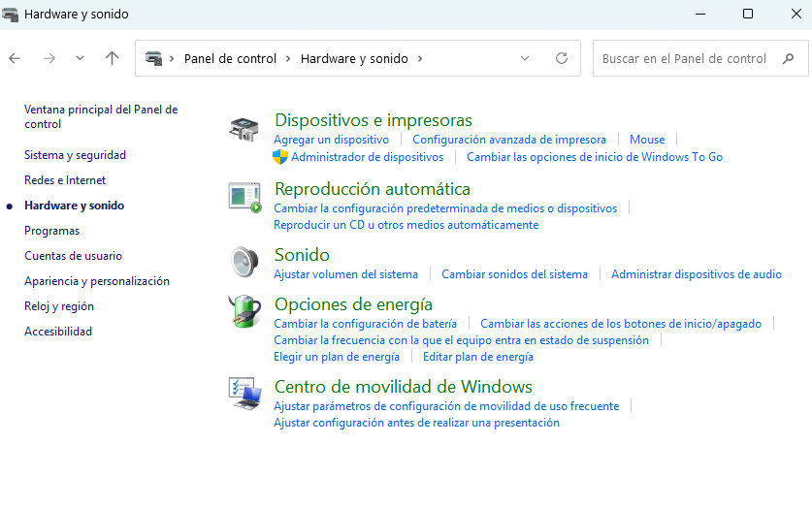Open the recent locations dropdown arrow
This screenshot has width=812, height=508.
pyautogui.click(x=80, y=58)
